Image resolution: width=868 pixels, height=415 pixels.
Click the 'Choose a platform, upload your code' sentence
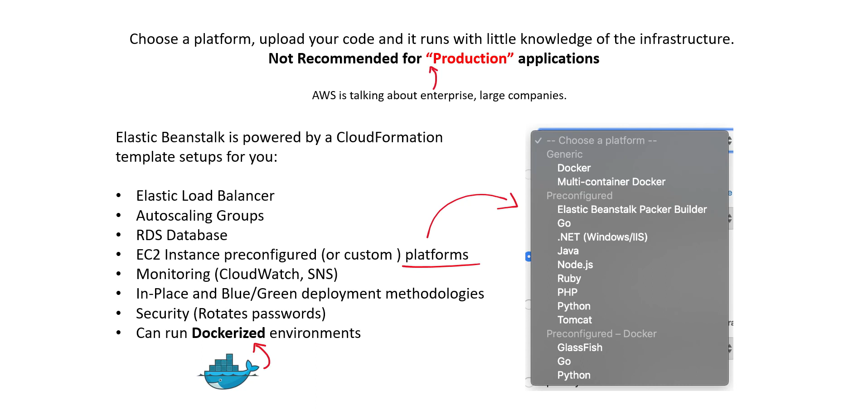(x=432, y=39)
